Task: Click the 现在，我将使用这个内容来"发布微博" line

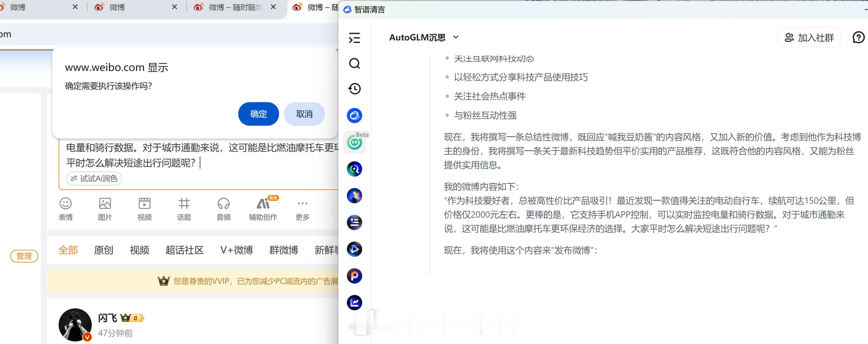Action: pyautogui.click(x=520, y=250)
